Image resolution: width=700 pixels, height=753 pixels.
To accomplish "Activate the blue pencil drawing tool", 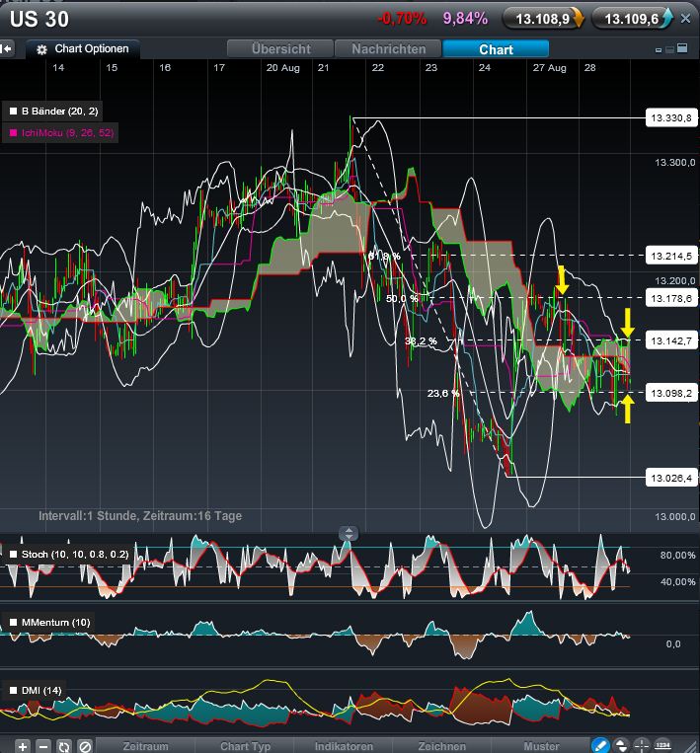I will click(x=600, y=745).
